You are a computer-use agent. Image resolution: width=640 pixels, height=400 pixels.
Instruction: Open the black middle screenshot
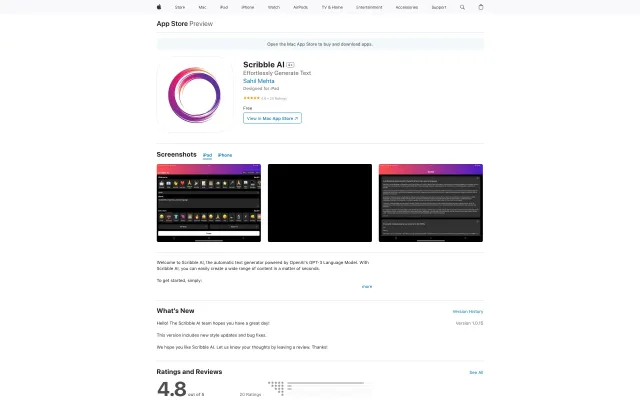point(319,203)
